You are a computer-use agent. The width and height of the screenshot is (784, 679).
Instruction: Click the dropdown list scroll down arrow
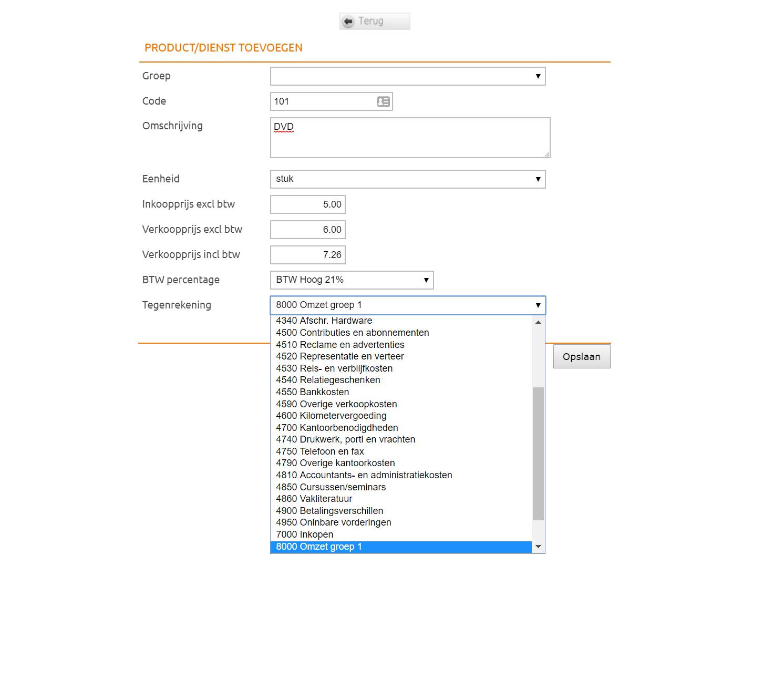(538, 547)
